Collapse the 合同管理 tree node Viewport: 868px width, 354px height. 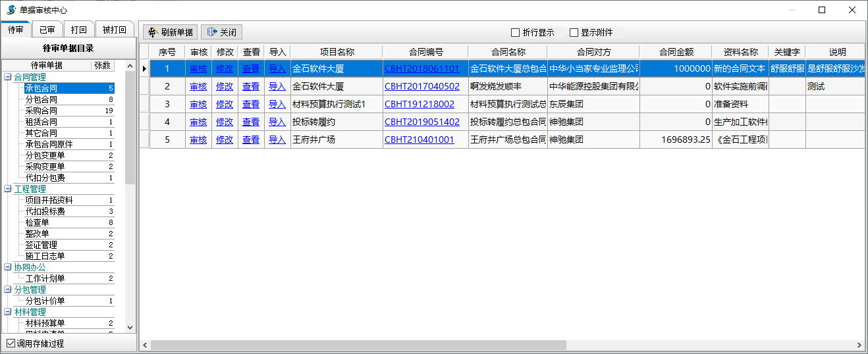coord(8,77)
